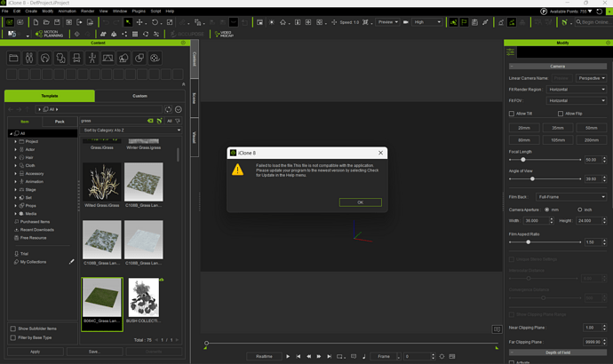
Task: Open the Scene side tab
Action: pos(195,98)
